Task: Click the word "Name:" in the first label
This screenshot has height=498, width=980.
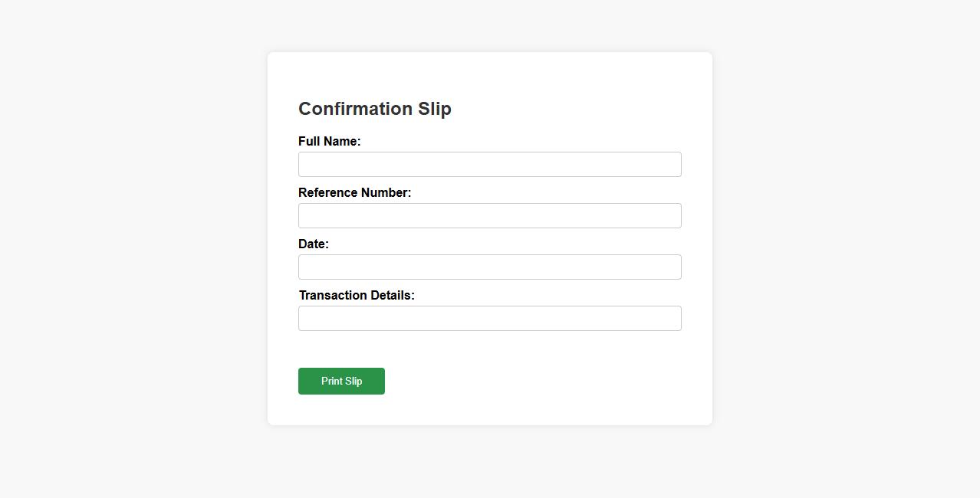Action: pos(342,142)
